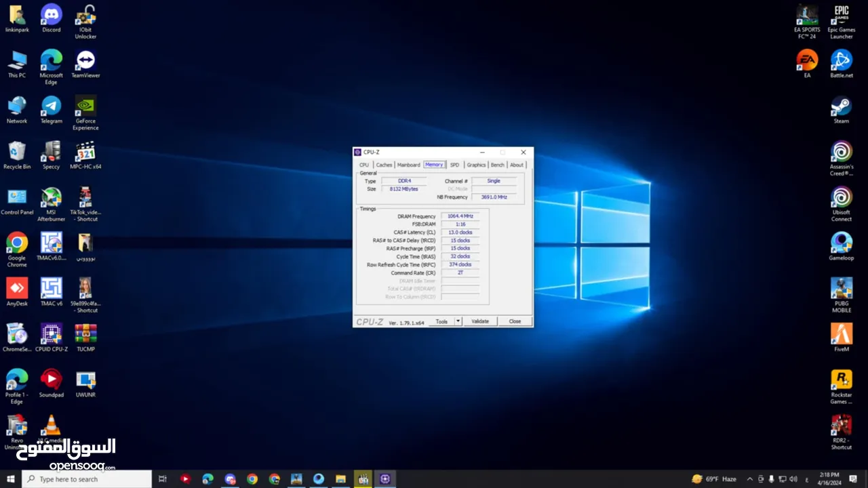Click the Type here to search box

87,479
